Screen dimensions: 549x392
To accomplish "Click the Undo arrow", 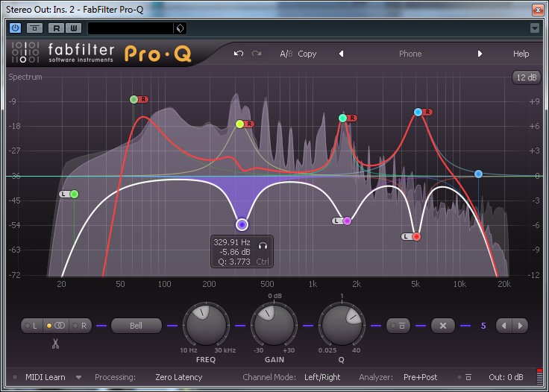I will click(x=239, y=54).
